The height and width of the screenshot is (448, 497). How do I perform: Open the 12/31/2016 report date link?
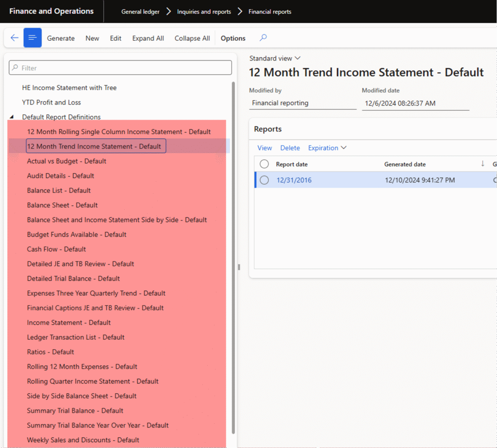pyautogui.click(x=294, y=180)
